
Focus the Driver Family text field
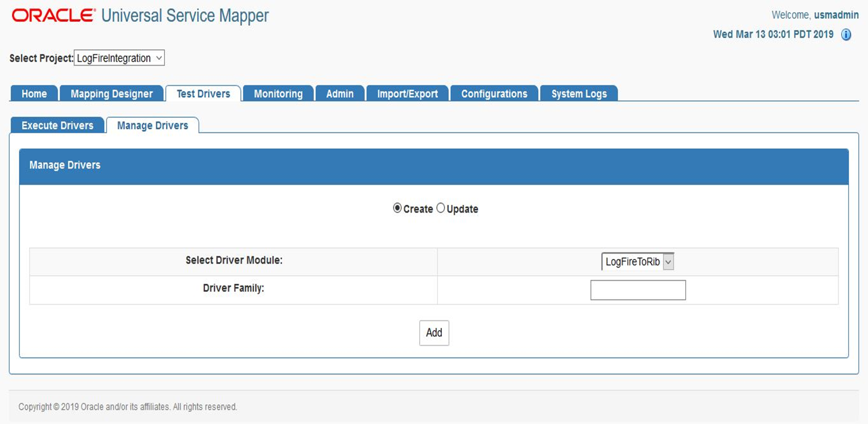(638, 290)
